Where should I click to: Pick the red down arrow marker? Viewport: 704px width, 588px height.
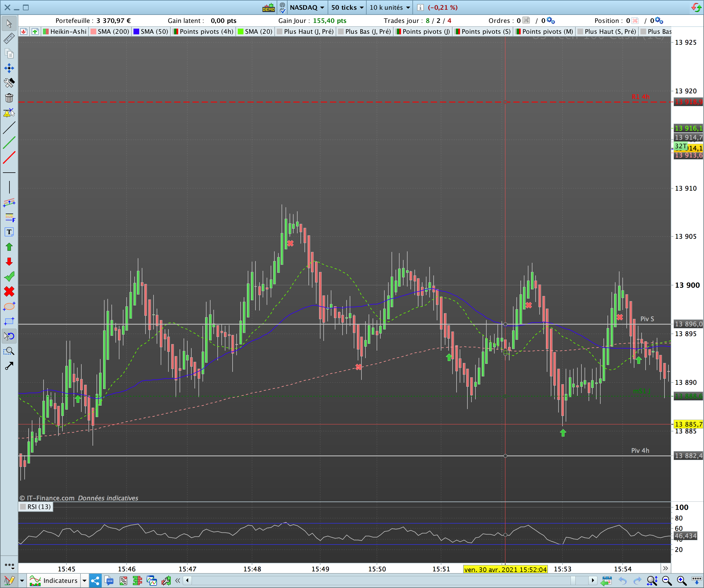click(x=9, y=262)
